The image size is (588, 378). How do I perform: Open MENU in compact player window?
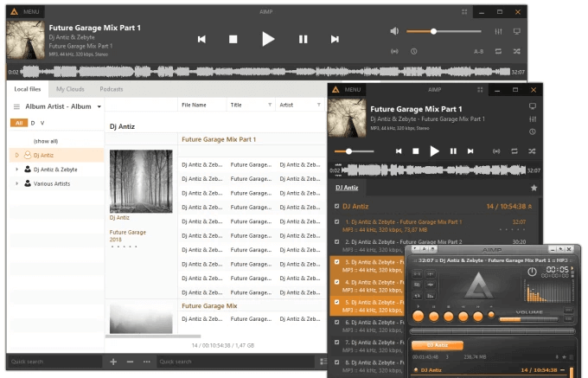click(348, 90)
